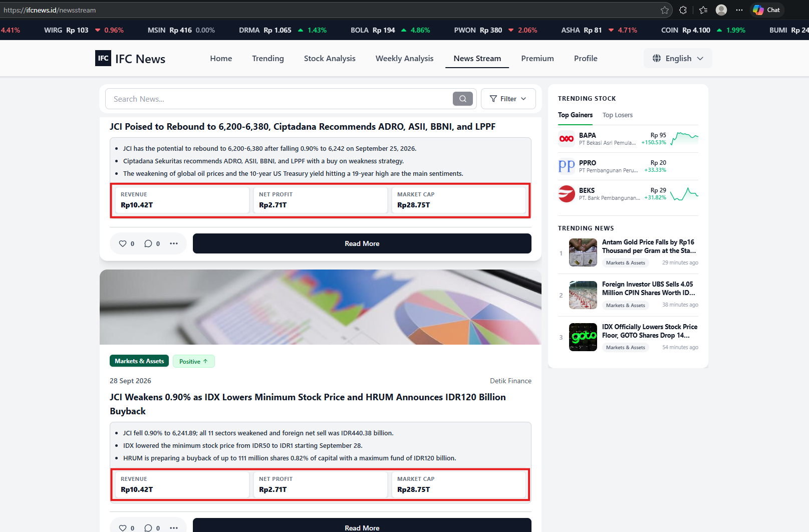Click the IFC News logo icon
The height and width of the screenshot is (532, 809).
[103, 58]
